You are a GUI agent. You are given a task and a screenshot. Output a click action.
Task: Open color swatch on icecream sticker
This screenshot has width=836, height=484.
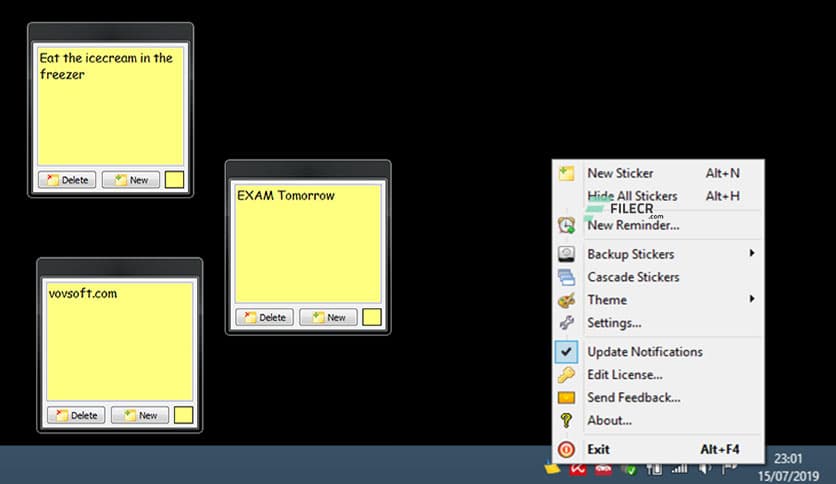[x=174, y=180]
